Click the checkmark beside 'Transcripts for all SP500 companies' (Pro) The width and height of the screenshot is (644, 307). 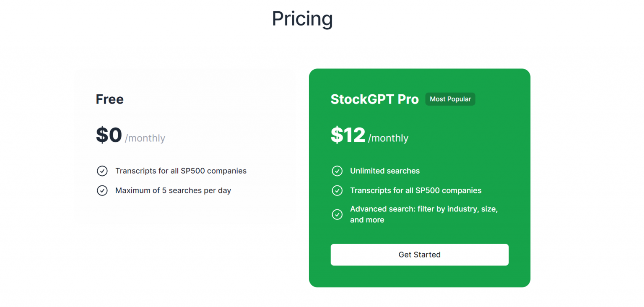[x=337, y=190]
